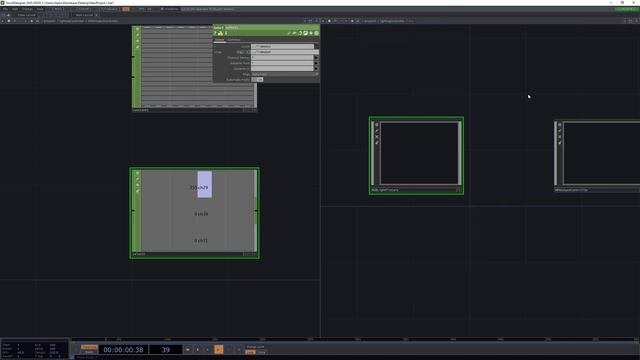The width and height of the screenshot is (640, 360).
Task: Open the Dialogs menu
Action: 27,9
